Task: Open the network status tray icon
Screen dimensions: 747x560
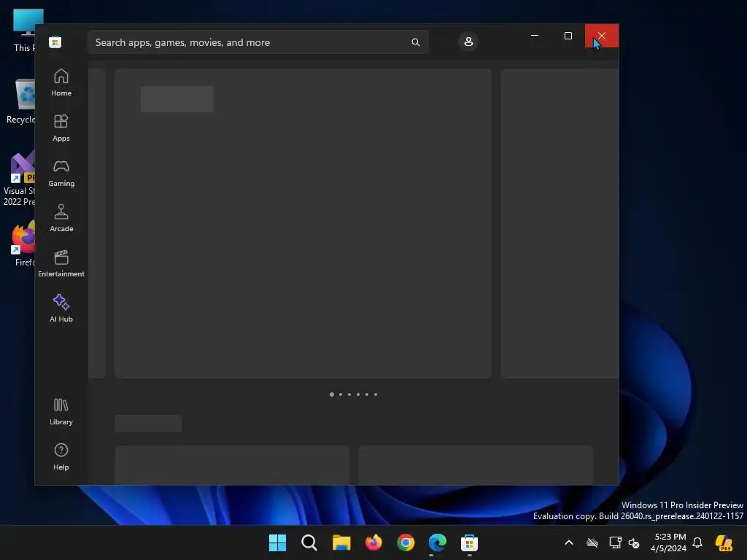Action: point(616,542)
